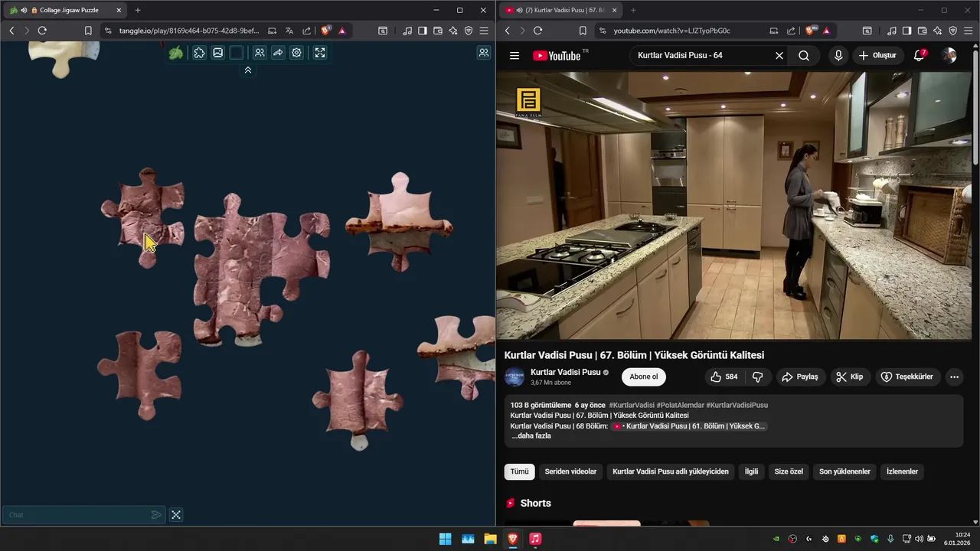Select the Tümü filter chip
This screenshot has height=551, width=980.
[520, 471]
